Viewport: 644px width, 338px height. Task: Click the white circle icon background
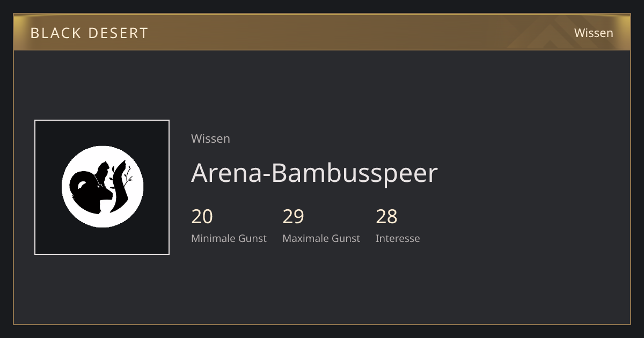pyautogui.click(x=102, y=187)
